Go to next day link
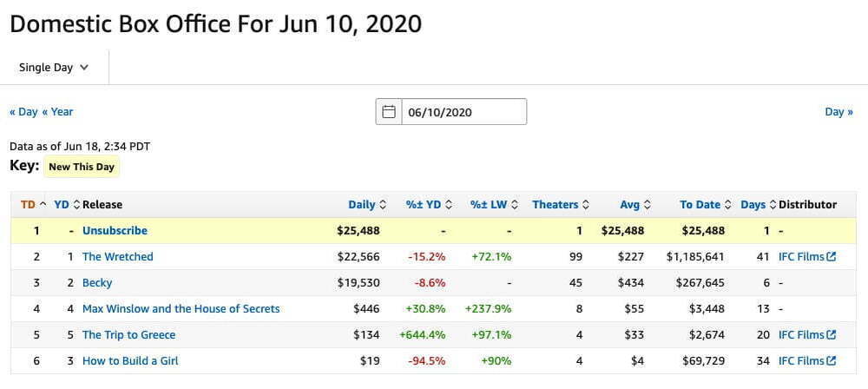This screenshot has width=868, height=389. point(838,112)
